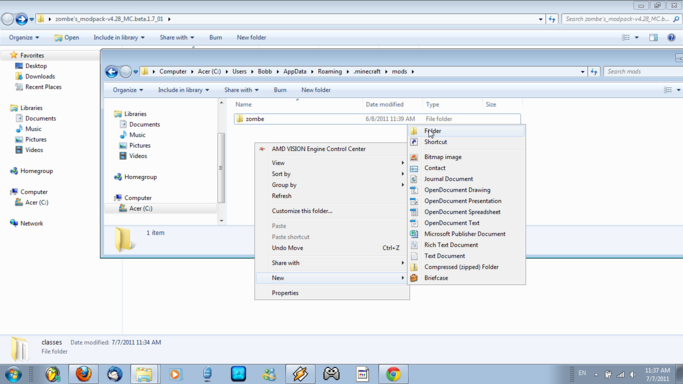Click Roaming in the address path
This screenshot has width=683, height=384.
point(330,71)
